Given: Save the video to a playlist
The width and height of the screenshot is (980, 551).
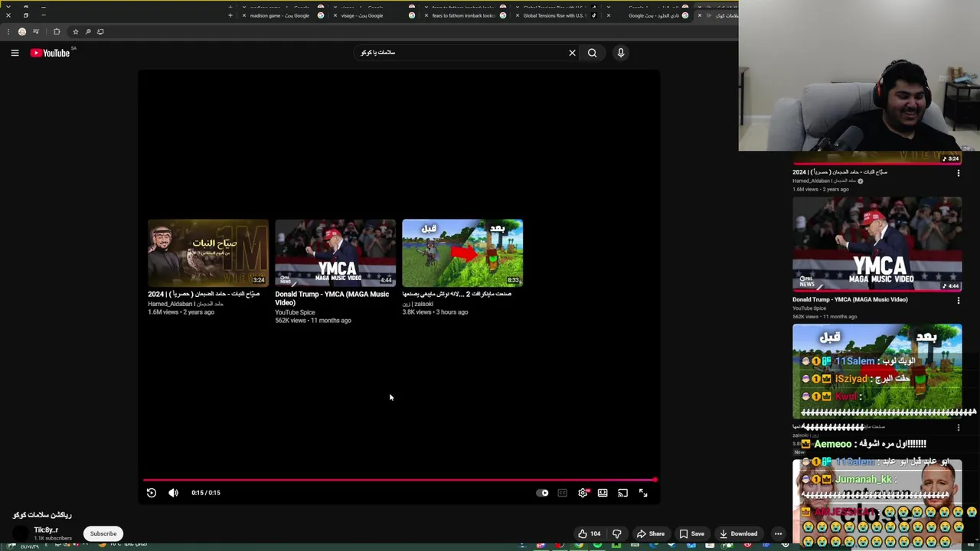Looking at the screenshot, I should (x=691, y=533).
